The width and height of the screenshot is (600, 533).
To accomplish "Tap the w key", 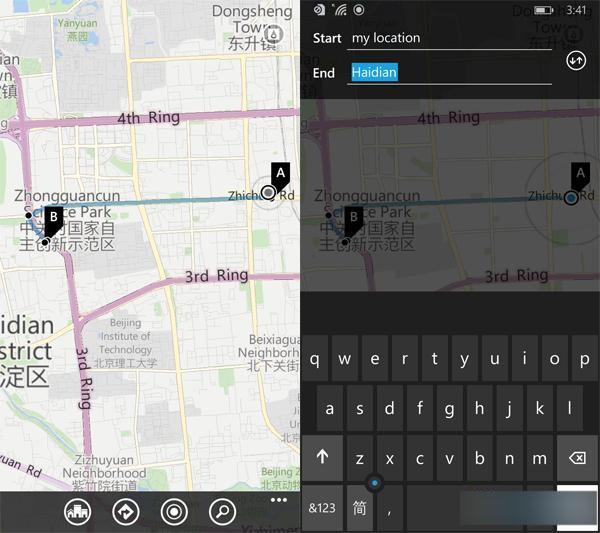I will point(344,359).
